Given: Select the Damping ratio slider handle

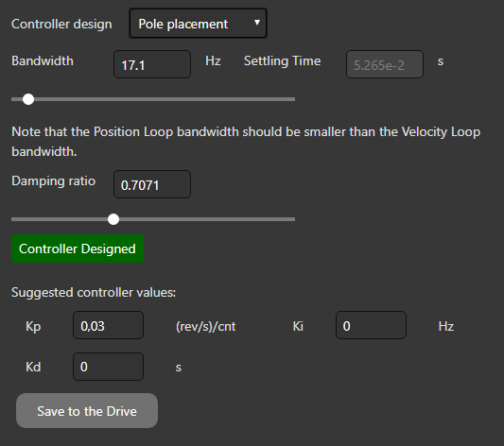Looking at the screenshot, I should pyautogui.click(x=113, y=219).
